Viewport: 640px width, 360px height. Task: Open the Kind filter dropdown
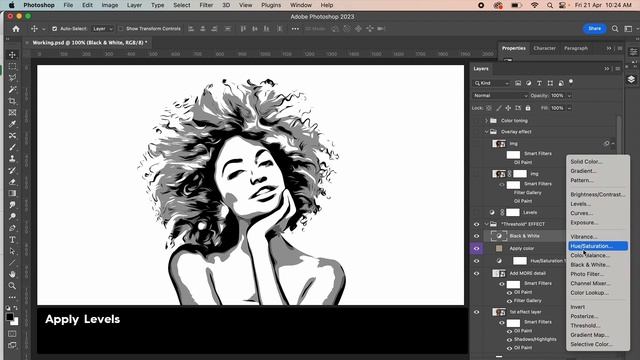coord(492,83)
